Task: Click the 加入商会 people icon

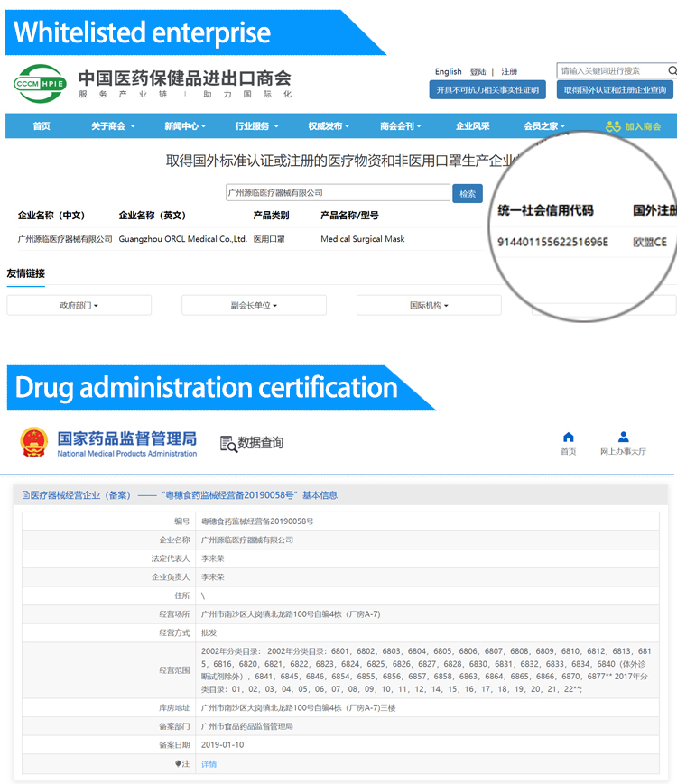Action: [614, 126]
